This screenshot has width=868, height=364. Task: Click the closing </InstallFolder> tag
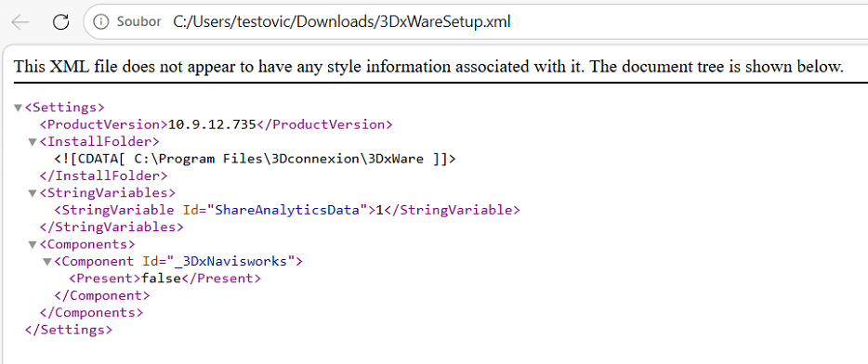pyautogui.click(x=103, y=175)
